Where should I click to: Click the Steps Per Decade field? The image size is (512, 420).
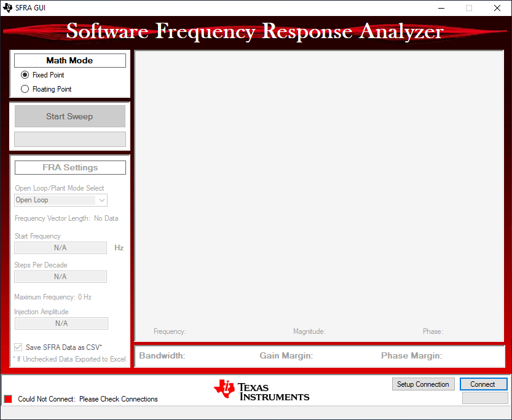tap(60, 277)
